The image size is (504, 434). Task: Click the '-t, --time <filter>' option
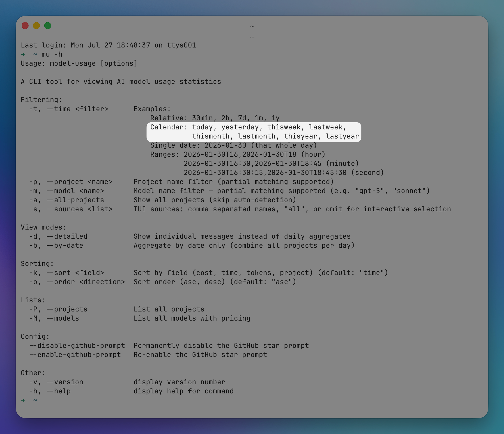tap(69, 109)
